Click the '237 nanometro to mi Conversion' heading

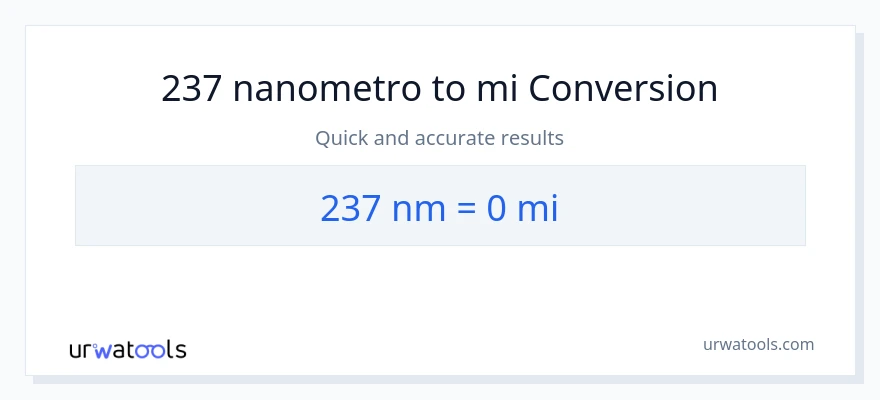[440, 89]
